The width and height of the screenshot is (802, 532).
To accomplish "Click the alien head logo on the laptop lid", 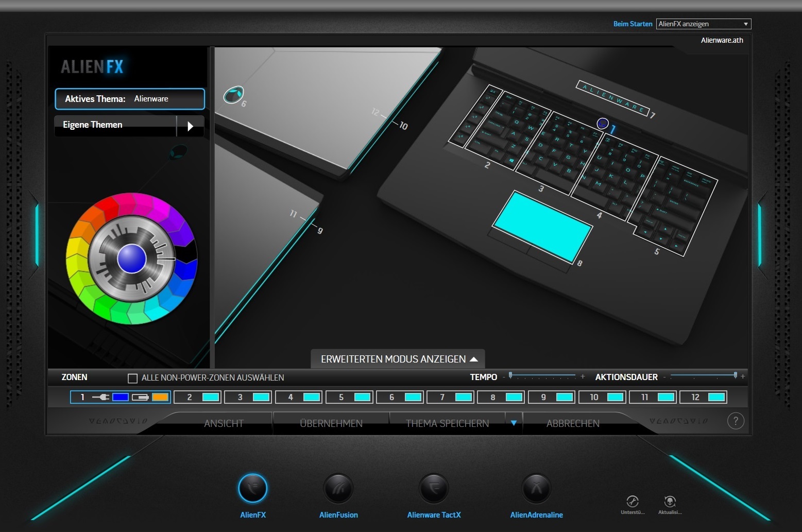I will (x=233, y=95).
